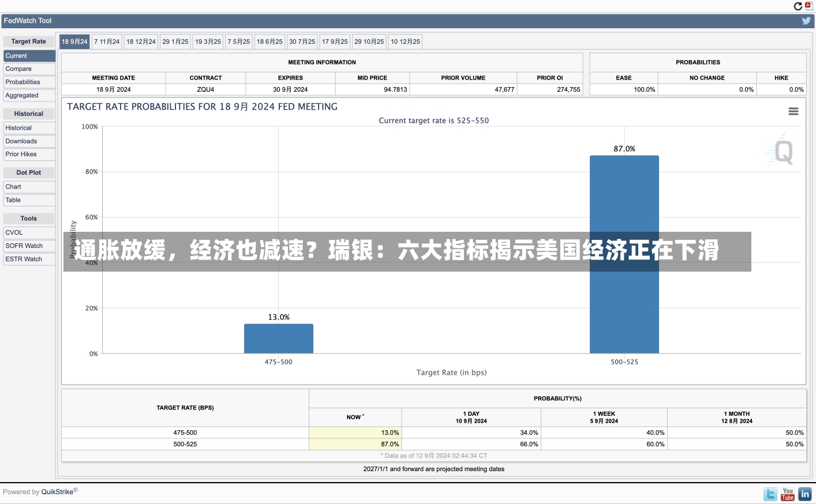The height and width of the screenshot is (504, 816).
Task: Open the Twitter icon in footer
Action: [770, 494]
